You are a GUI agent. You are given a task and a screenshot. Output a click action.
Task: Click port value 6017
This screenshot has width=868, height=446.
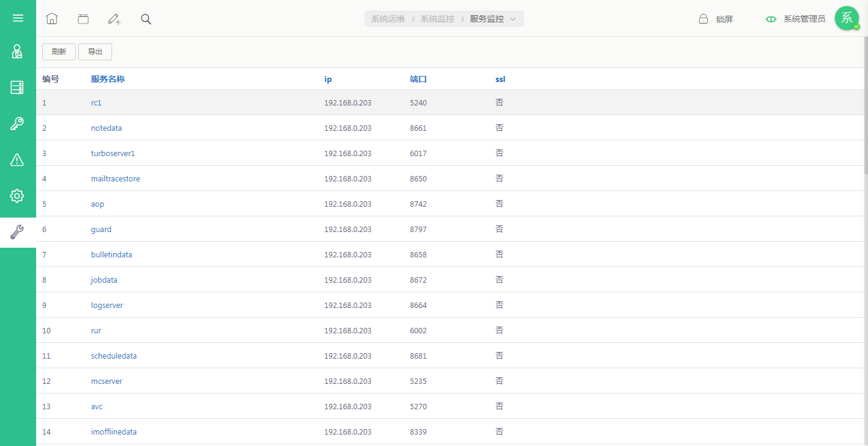[x=418, y=154]
